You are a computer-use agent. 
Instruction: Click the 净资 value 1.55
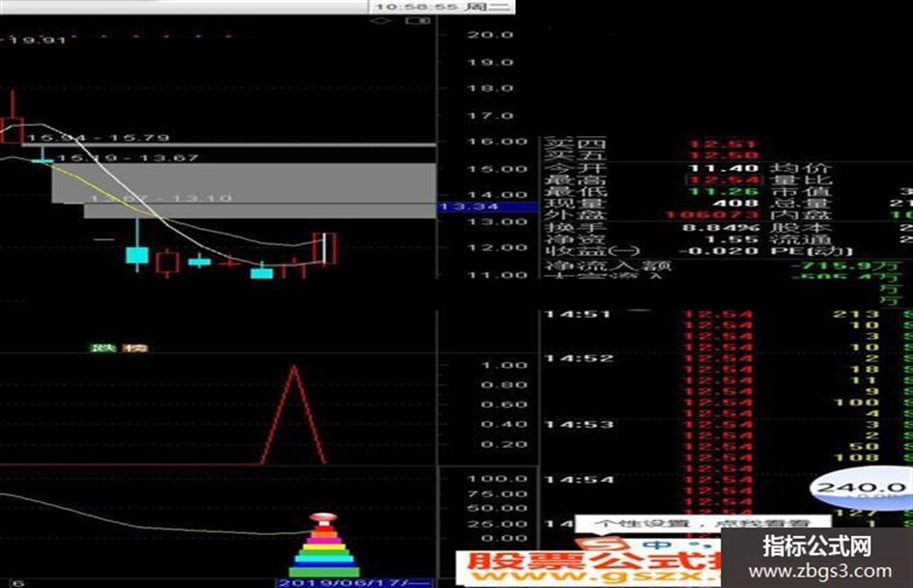[730, 239]
